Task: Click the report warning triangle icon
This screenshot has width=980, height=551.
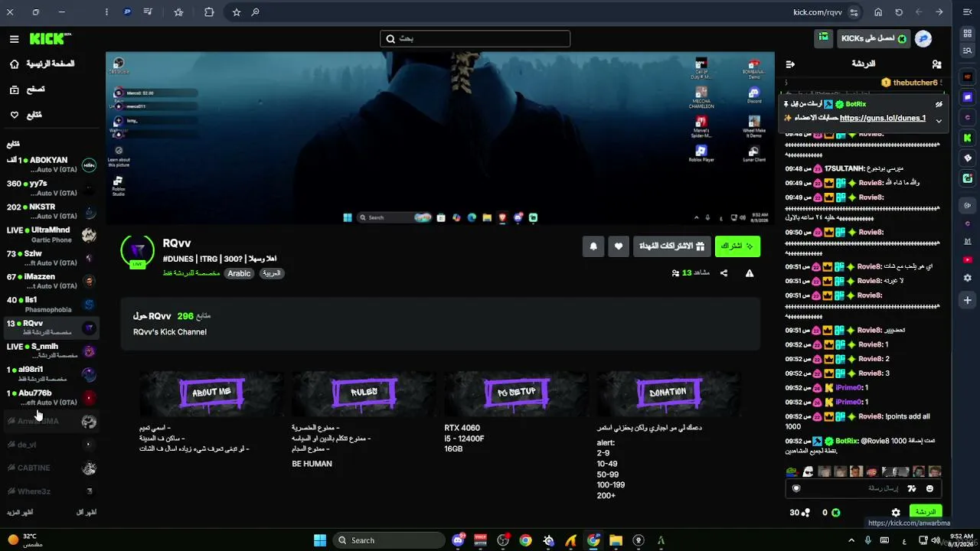Action: (x=750, y=273)
